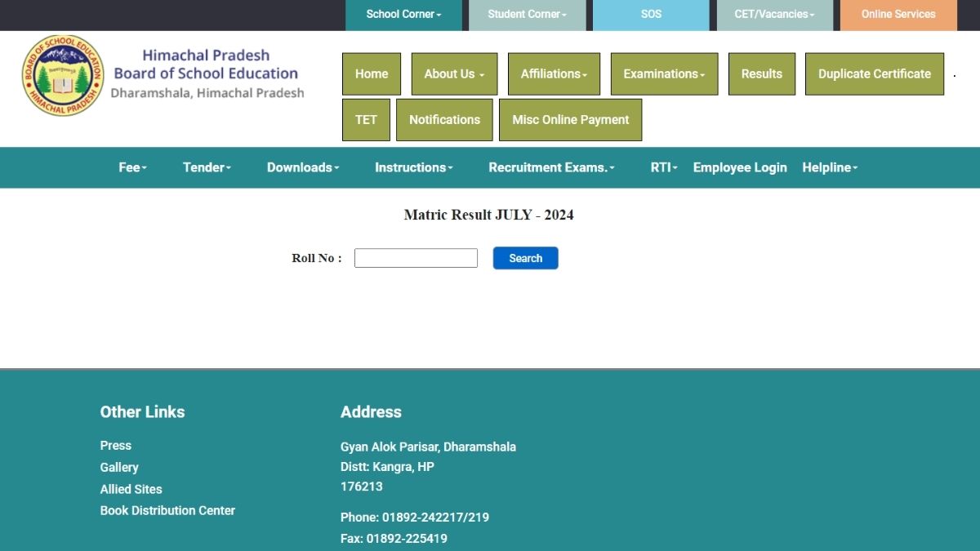This screenshot has height=551, width=980.
Task: Expand the Examinations dropdown
Action: pyautogui.click(x=664, y=73)
